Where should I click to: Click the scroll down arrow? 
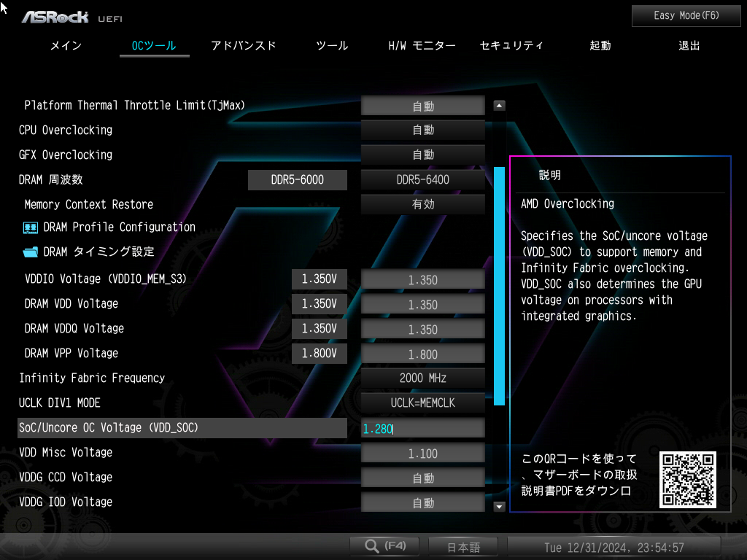pos(499,506)
